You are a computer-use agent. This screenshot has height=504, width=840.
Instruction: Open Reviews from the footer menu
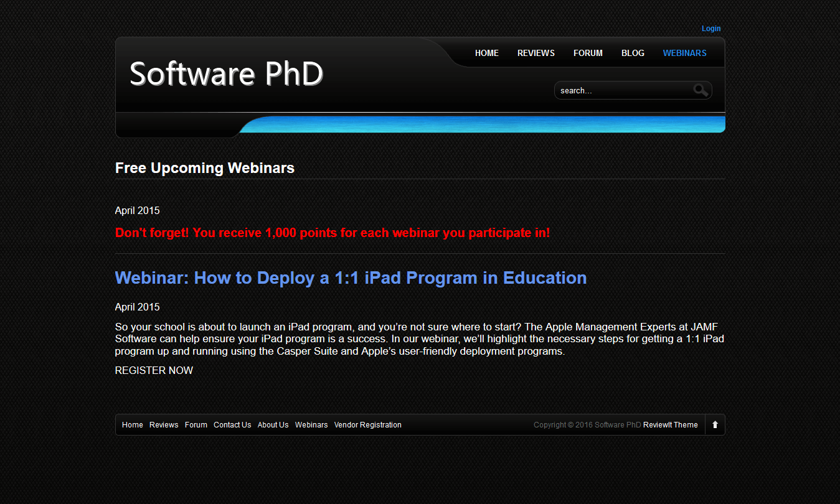[164, 425]
